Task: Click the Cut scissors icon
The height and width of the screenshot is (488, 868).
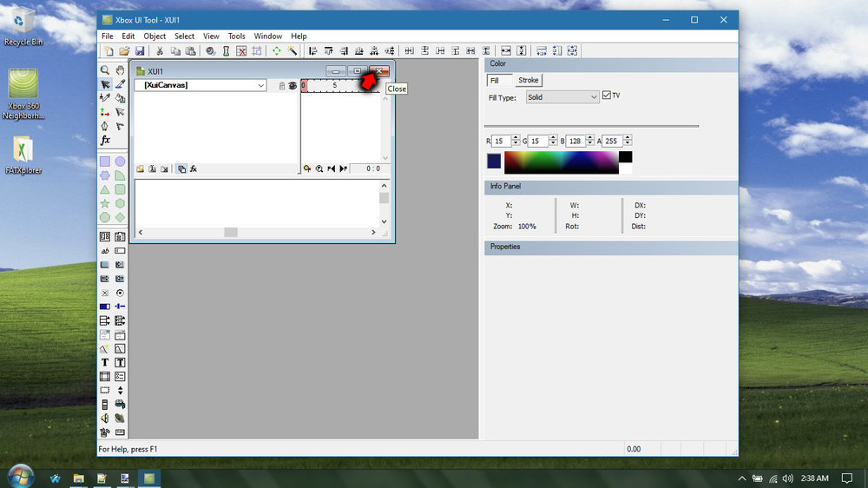Action: [x=160, y=51]
